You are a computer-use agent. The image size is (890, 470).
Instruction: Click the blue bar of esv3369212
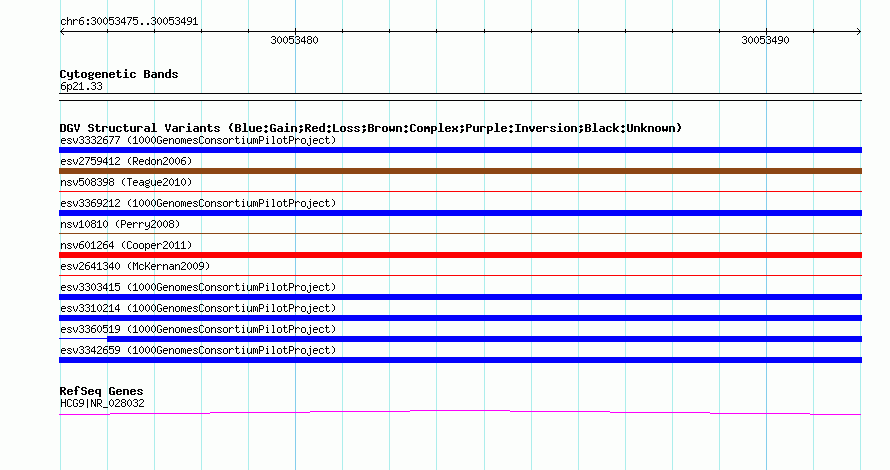460,213
